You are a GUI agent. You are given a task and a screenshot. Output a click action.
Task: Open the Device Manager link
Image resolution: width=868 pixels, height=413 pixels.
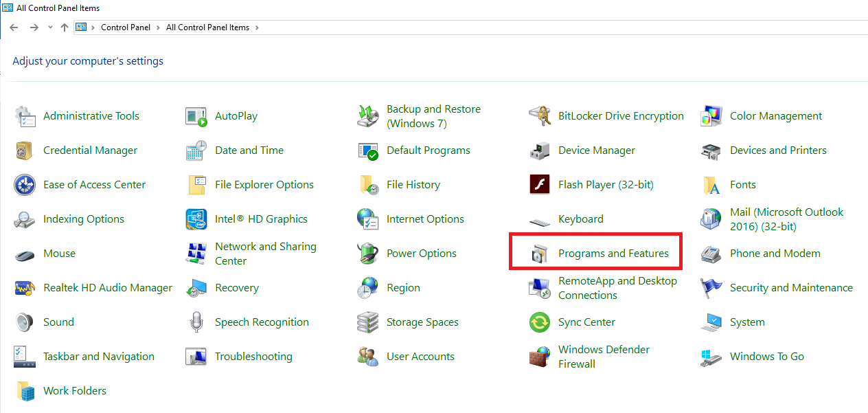[596, 150]
